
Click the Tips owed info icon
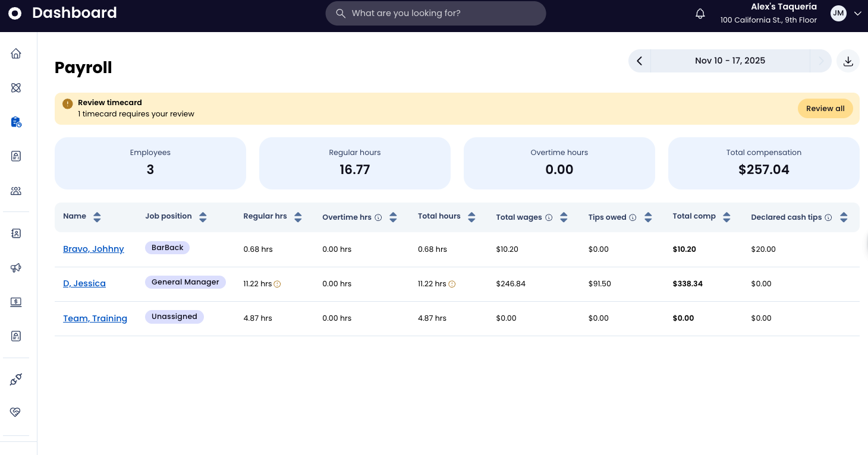(x=633, y=218)
